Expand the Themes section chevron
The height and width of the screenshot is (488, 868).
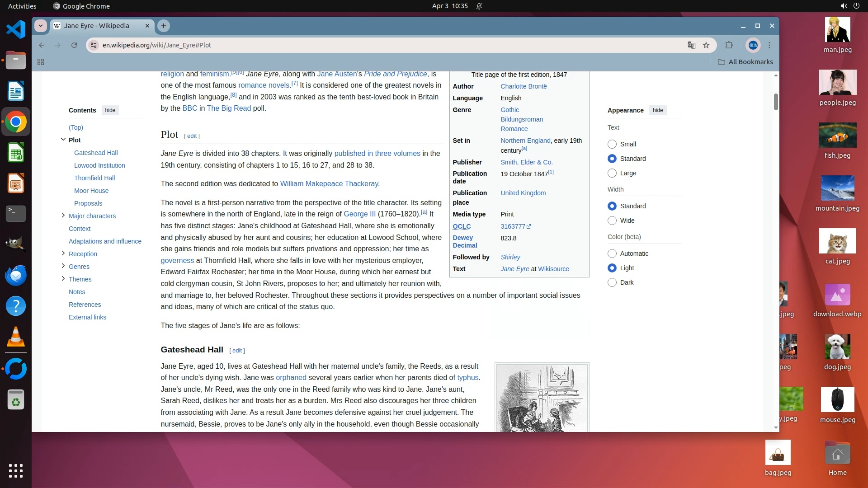click(63, 279)
